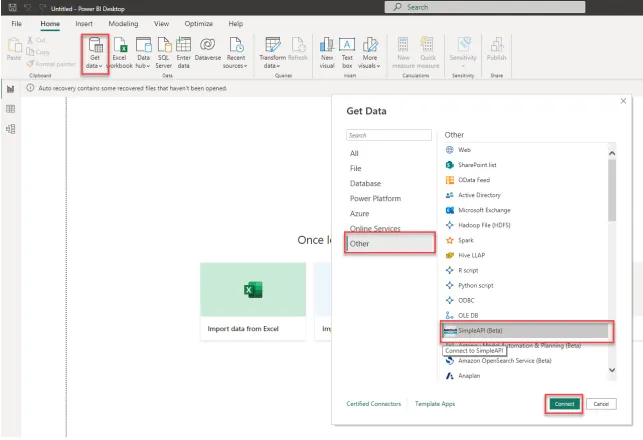Open the Certified Connectors link

374,404
